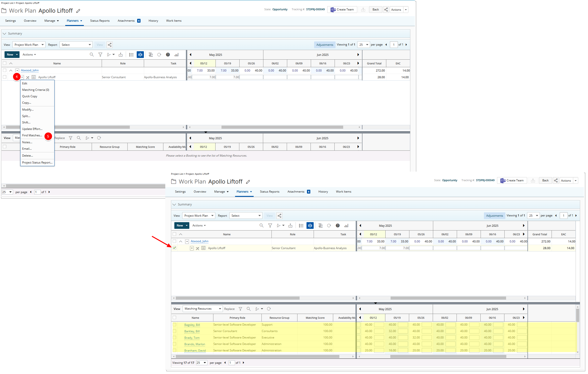Click next-month arrow beside upper Jun 2025 header
The height and width of the screenshot is (374, 588).
coord(358,55)
